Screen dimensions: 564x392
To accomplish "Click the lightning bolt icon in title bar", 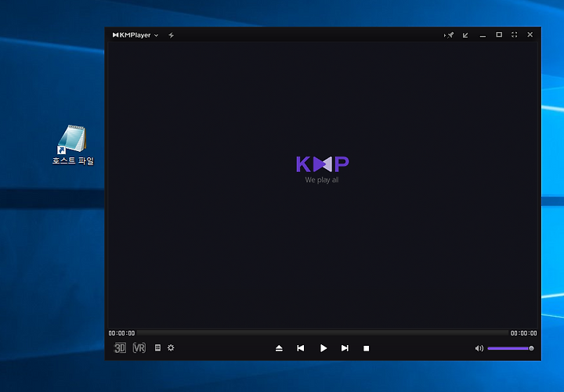I will pyautogui.click(x=172, y=35).
